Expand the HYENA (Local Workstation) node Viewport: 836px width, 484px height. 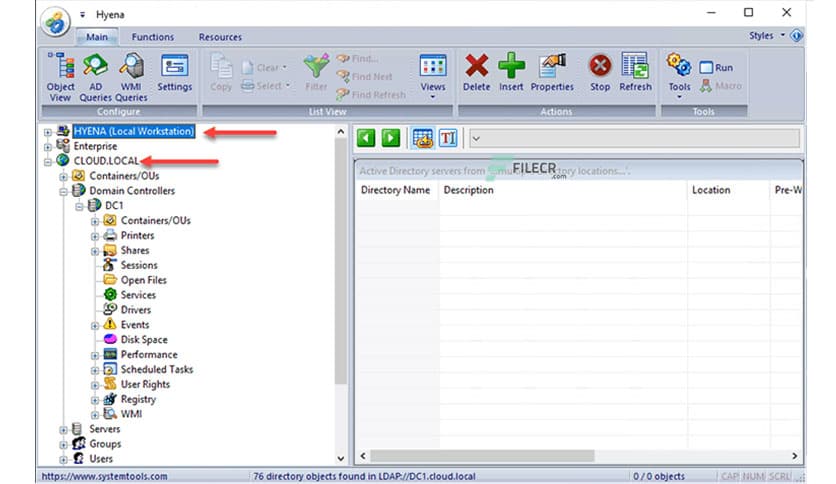[x=47, y=132]
